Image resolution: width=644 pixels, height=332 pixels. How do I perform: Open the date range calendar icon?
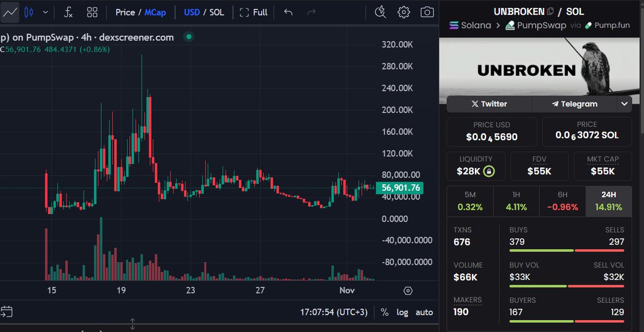click(6, 311)
